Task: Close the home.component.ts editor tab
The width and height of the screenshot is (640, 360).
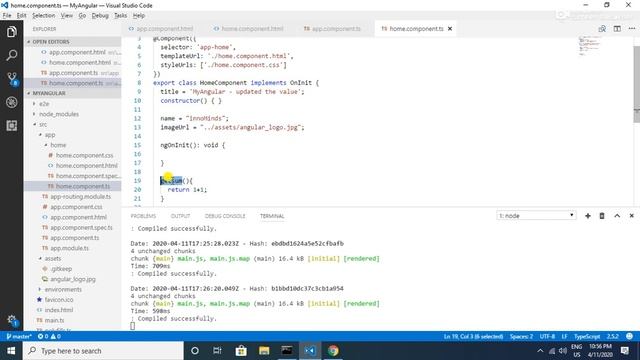Action: (x=450, y=29)
